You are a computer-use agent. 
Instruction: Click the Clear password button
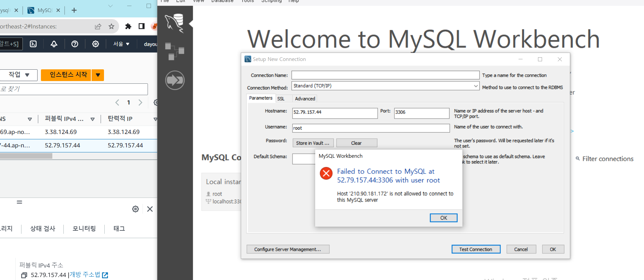click(357, 143)
